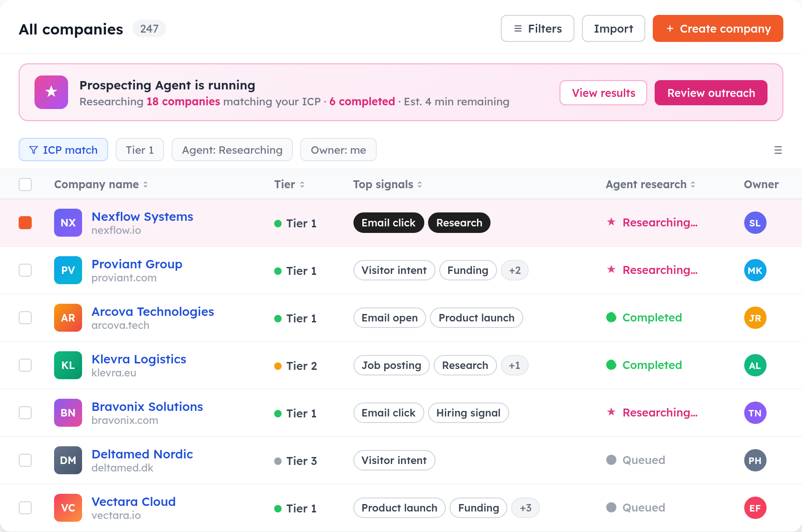Expand the +2 signals on Proviant Group
The width and height of the screenshot is (802, 532).
click(x=514, y=270)
